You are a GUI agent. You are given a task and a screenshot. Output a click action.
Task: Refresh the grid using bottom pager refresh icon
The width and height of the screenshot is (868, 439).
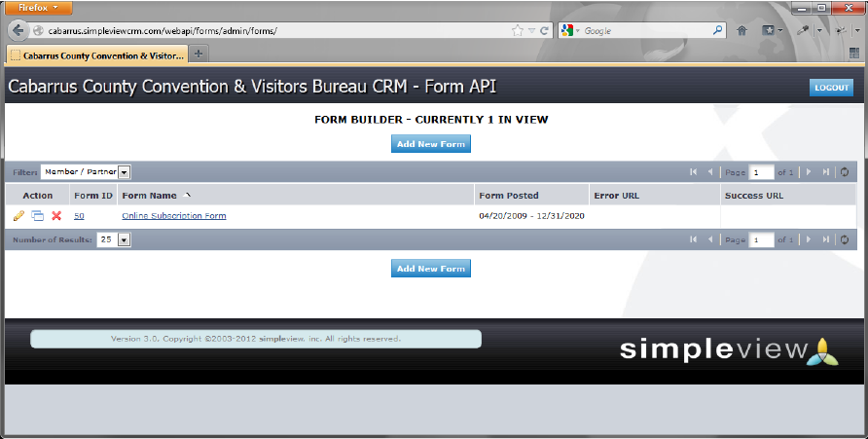[x=845, y=239]
